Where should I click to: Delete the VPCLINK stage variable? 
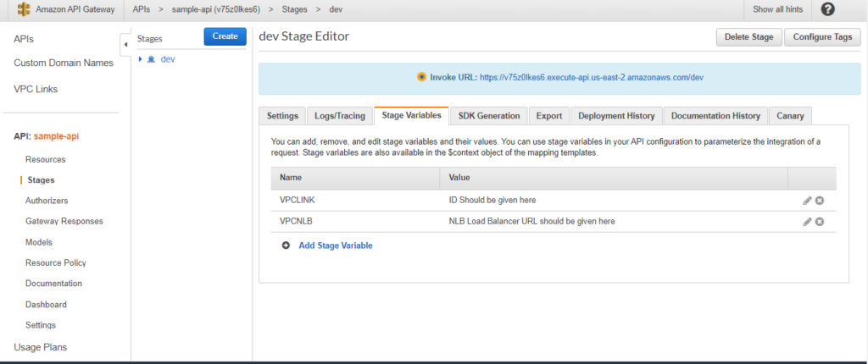point(820,201)
